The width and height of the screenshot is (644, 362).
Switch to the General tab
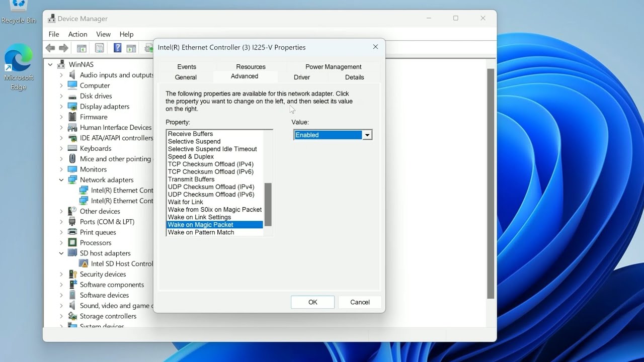tap(186, 77)
